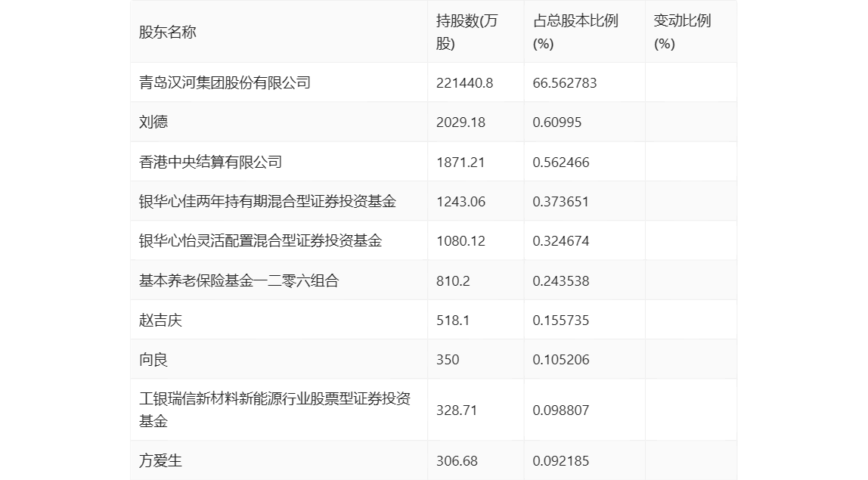Screen dimensions: 868x480
Task: Click 银华心怡灵活配置混合型证券投资基金 entry
Action: click(260, 240)
